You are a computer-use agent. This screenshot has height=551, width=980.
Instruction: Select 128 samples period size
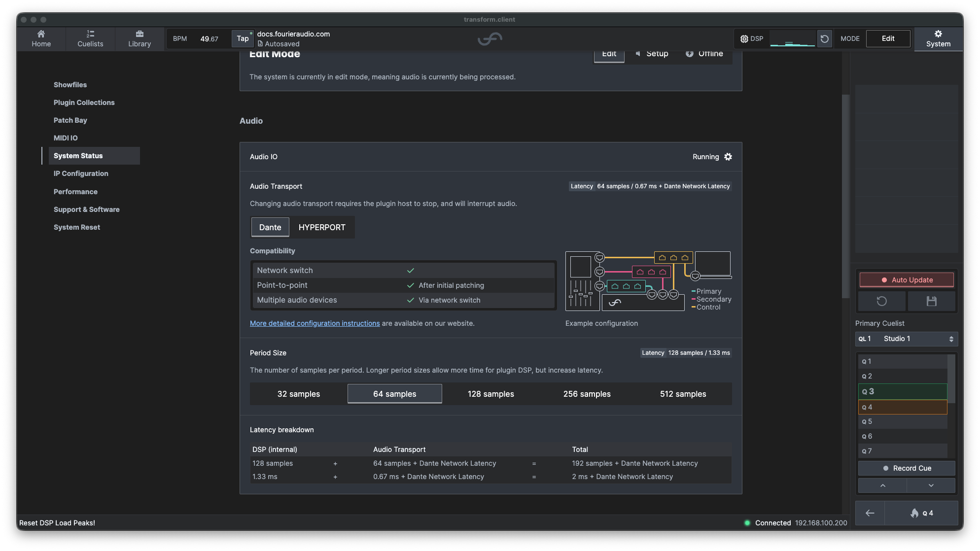[490, 394]
